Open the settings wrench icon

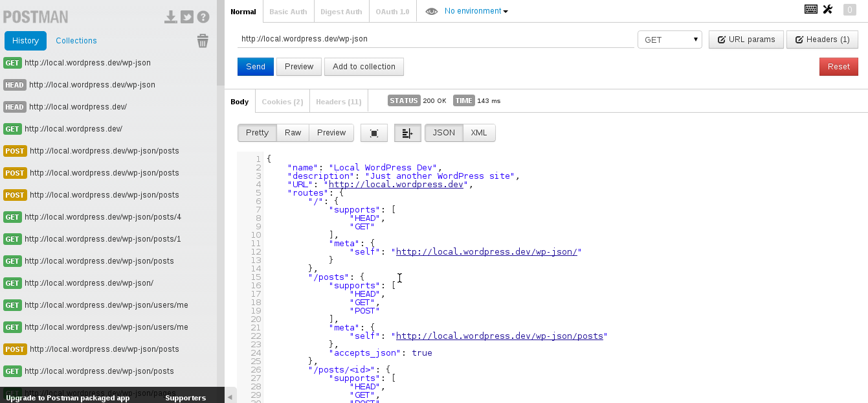pos(829,9)
